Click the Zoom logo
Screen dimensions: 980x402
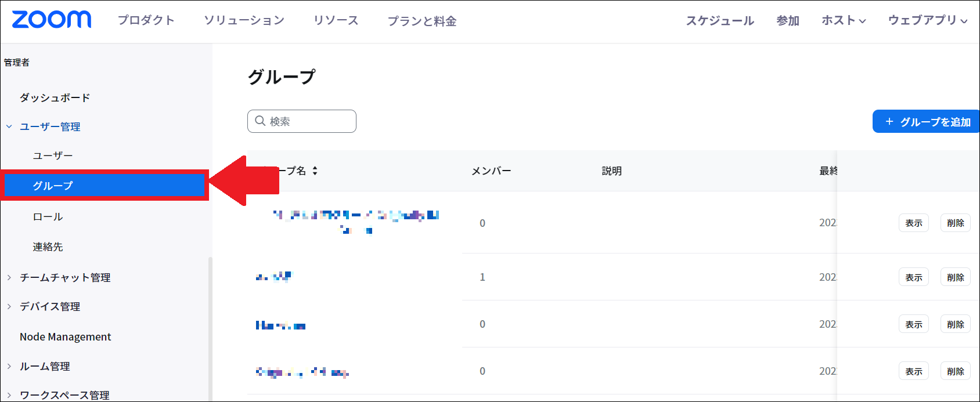52,20
